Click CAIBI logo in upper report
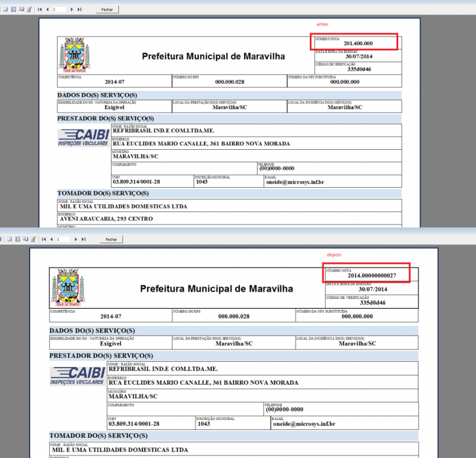Screen dimensions: 476x458 (84, 137)
